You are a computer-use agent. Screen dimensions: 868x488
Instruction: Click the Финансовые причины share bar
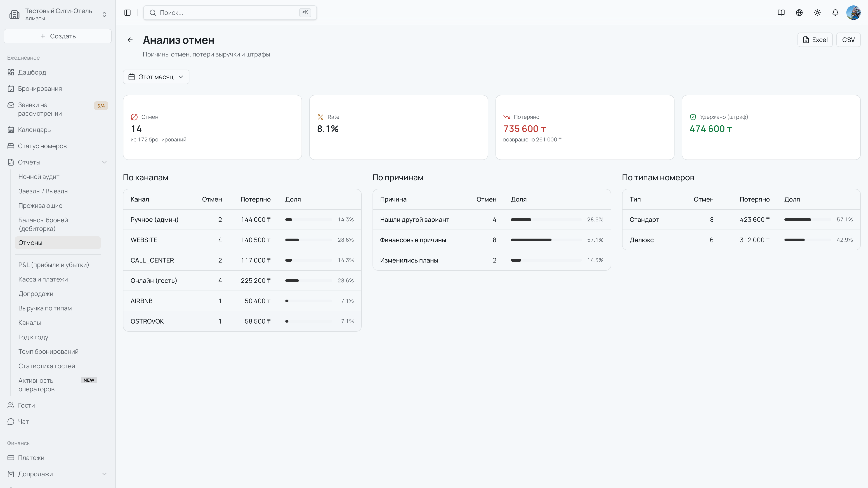pyautogui.click(x=546, y=240)
